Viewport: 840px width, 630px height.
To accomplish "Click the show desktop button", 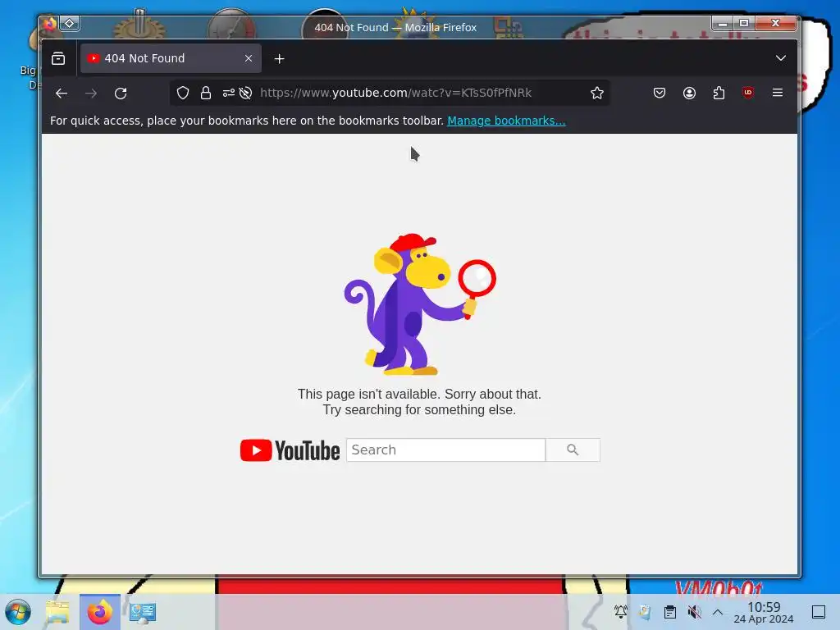I will click(819, 612).
